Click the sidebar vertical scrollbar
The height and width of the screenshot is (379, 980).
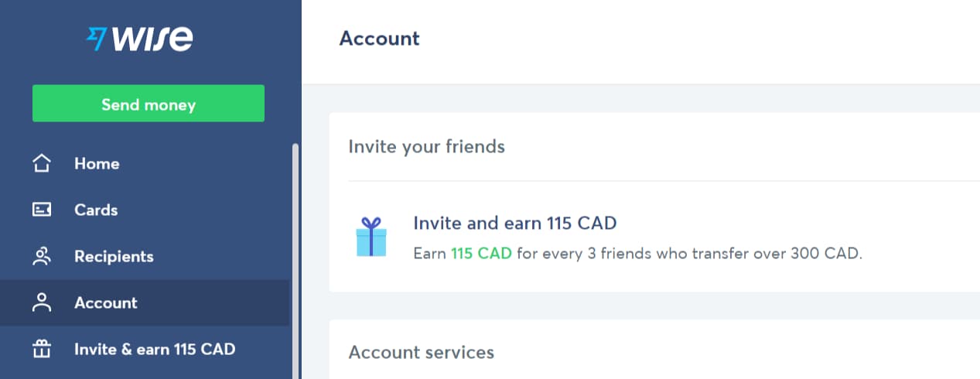(x=295, y=260)
